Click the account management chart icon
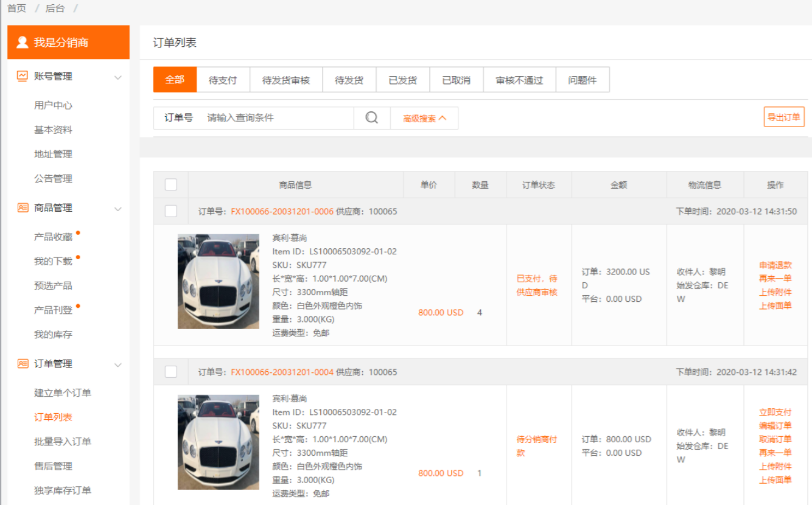The height and width of the screenshot is (505, 812). point(23,76)
